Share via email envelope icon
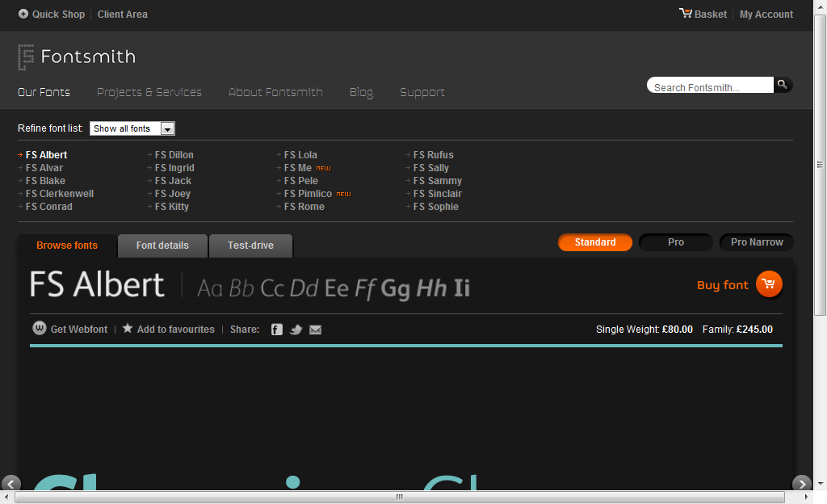This screenshot has height=504, width=827. (316, 330)
